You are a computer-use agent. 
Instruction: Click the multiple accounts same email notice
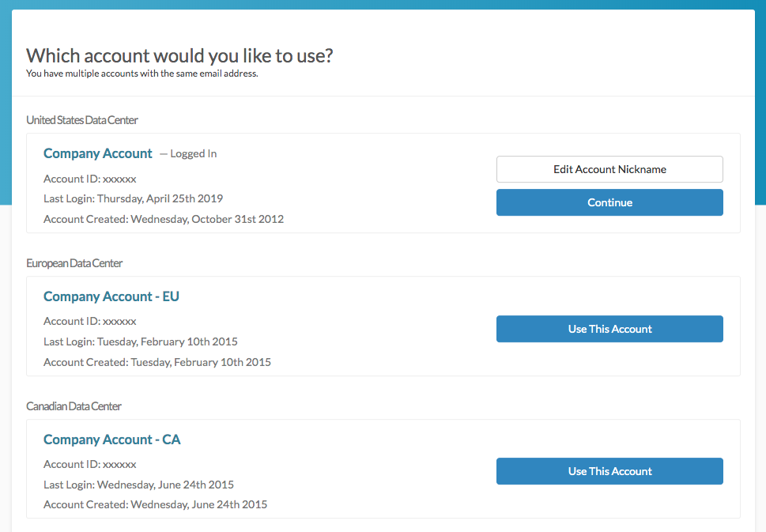142,74
